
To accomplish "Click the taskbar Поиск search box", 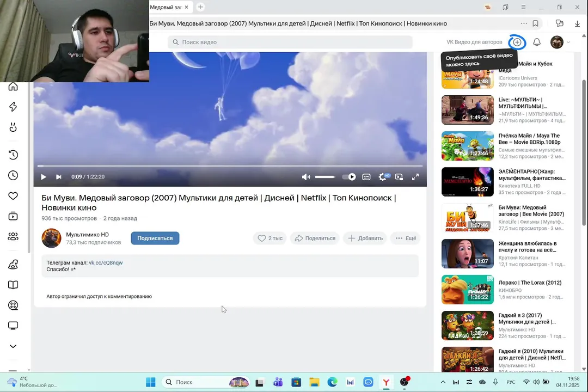I will tap(206, 382).
